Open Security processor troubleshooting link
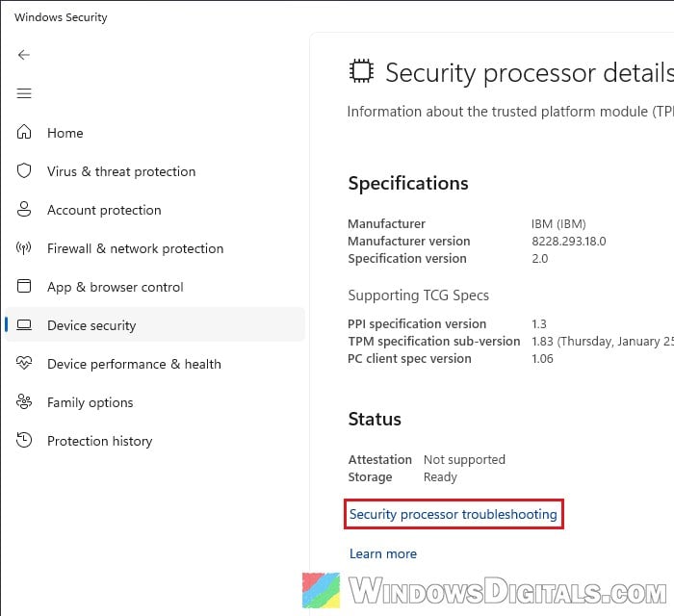Viewport: 674px width, 616px height. click(x=454, y=514)
